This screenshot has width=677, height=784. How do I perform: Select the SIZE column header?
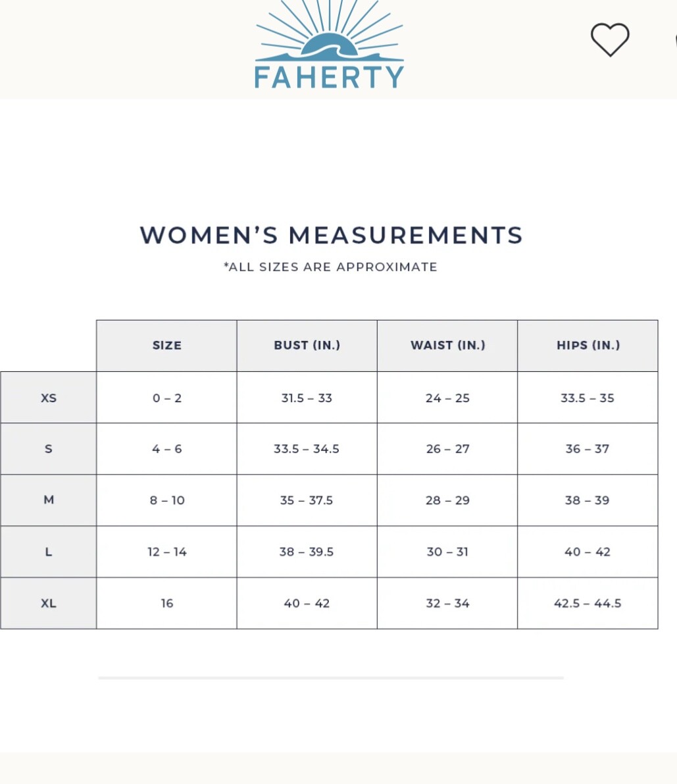pyautogui.click(x=166, y=346)
